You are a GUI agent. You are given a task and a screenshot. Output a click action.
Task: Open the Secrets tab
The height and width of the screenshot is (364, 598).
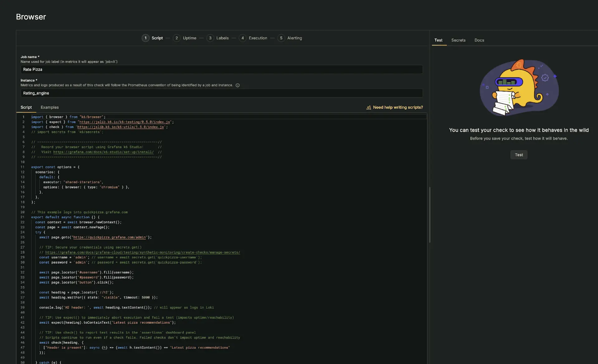458,40
